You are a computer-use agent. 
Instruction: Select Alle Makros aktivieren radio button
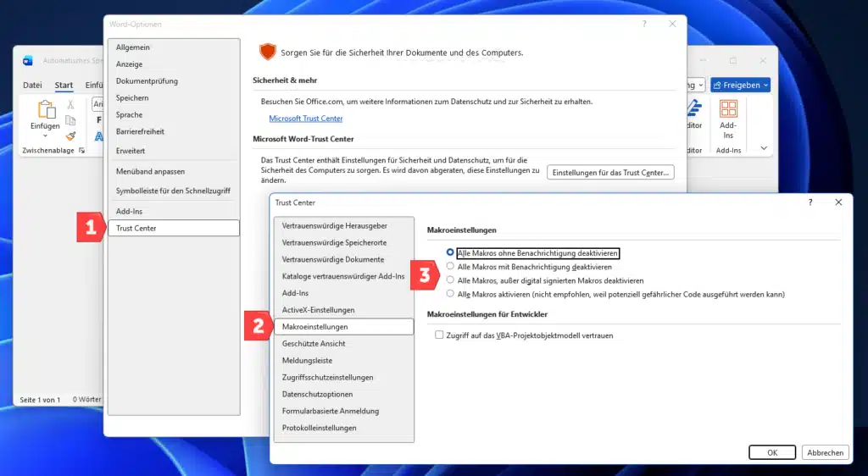(x=450, y=294)
